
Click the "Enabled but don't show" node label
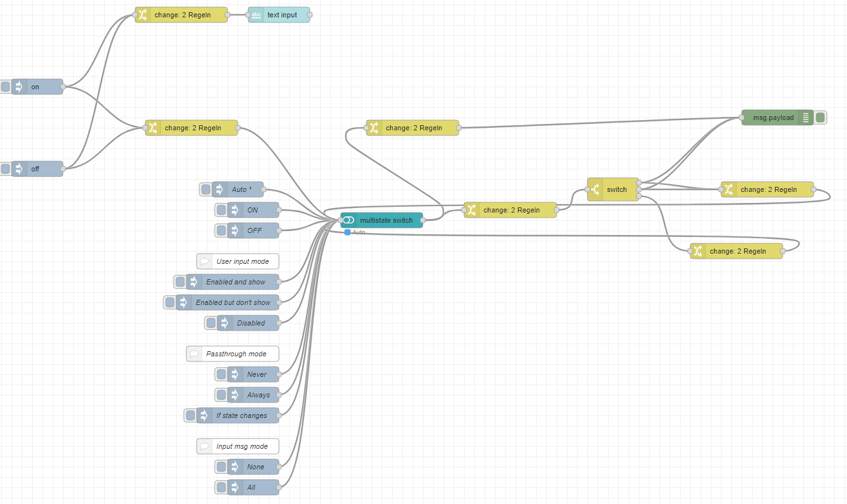(x=233, y=302)
